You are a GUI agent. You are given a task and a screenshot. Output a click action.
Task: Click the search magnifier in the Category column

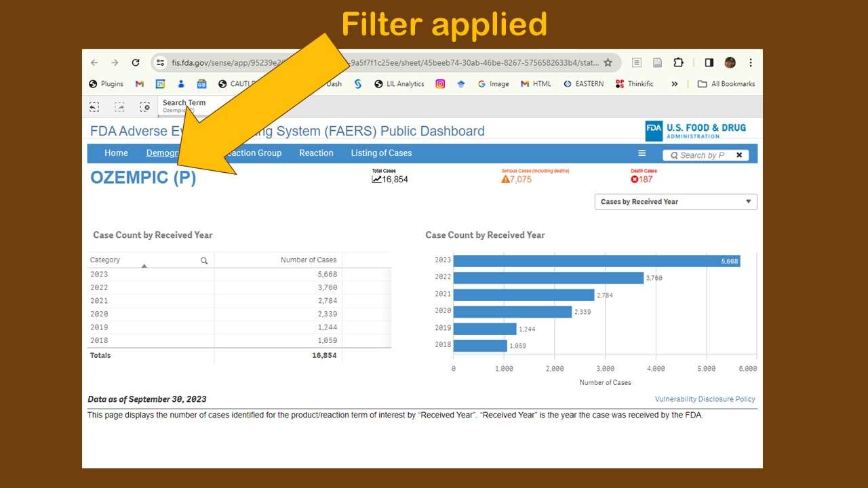pos(203,260)
